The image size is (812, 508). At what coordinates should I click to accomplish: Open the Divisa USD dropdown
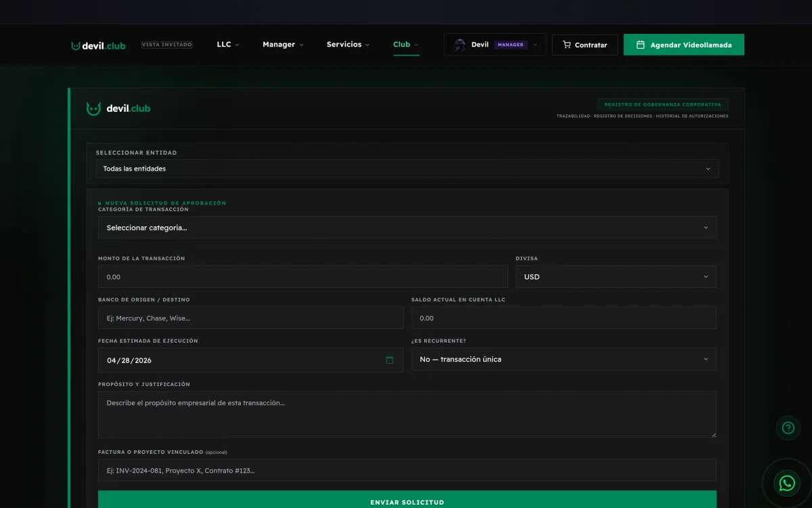[x=616, y=276]
